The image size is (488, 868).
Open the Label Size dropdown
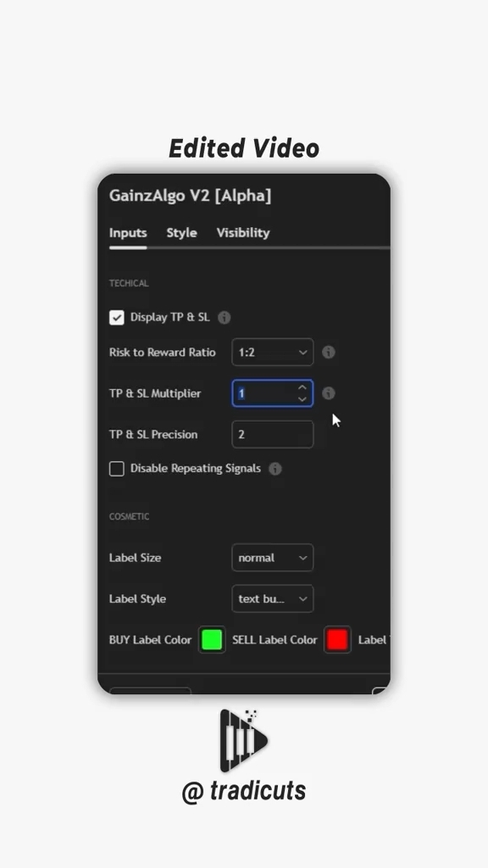point(272,558)
